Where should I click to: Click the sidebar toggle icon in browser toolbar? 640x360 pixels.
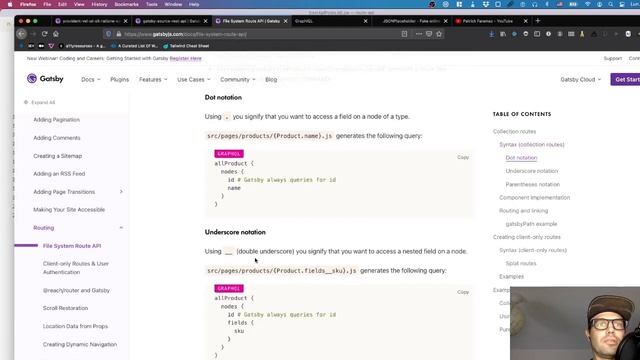click(537, 34)
